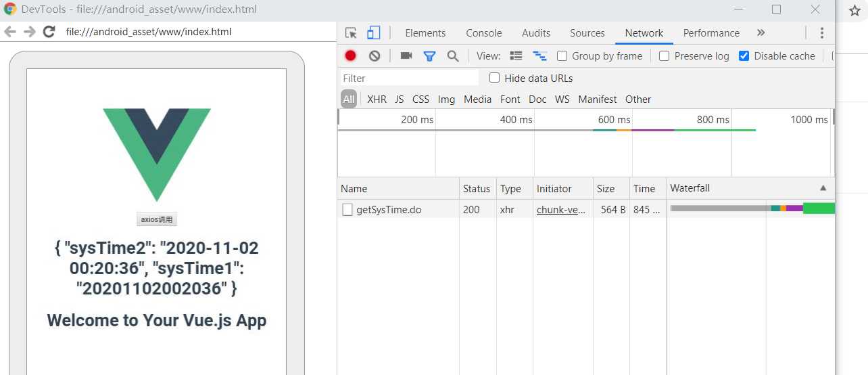Click the getSysTime.do waterfall bar
Viewport: 868px width, 375px height.
click(752, 208)
